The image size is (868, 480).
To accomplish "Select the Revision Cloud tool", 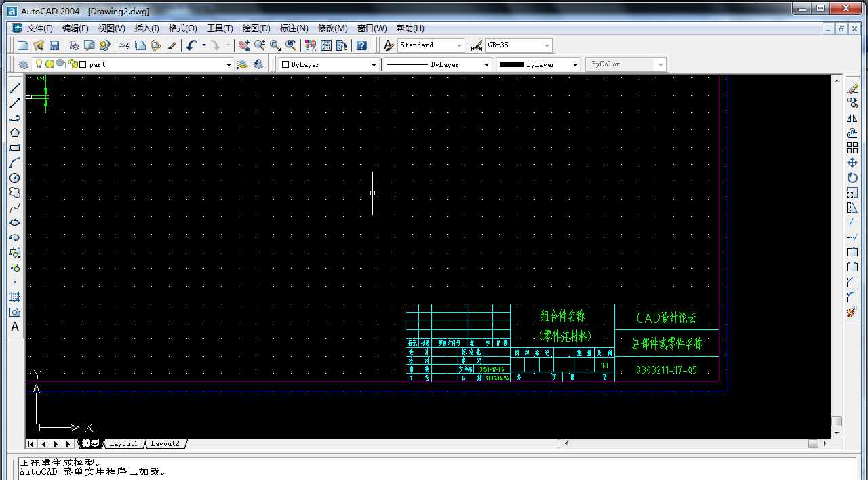I will coord(15,193).
